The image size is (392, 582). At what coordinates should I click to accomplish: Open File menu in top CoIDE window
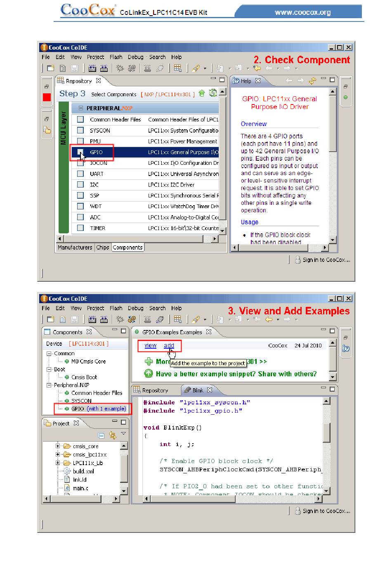click(x=46, y=57)
